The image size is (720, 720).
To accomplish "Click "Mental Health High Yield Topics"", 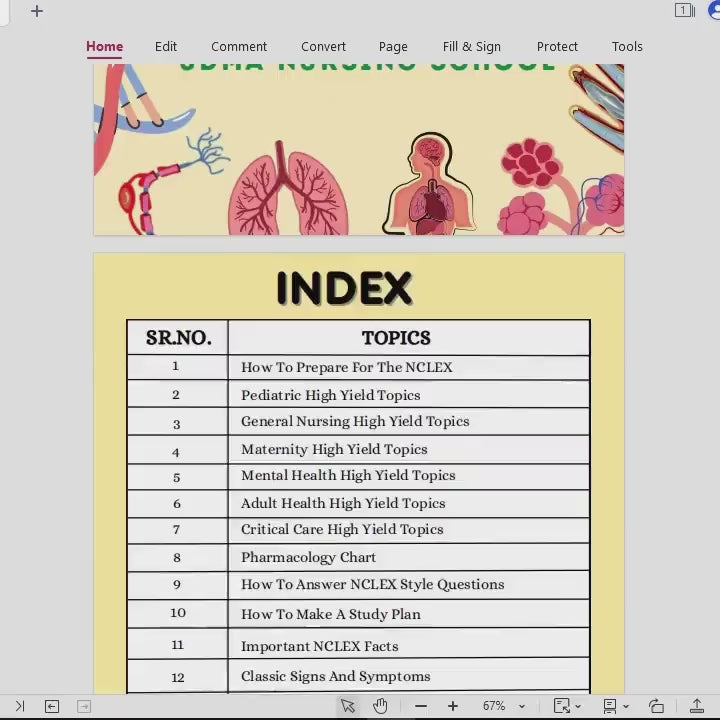I will (x=348, y=475).
